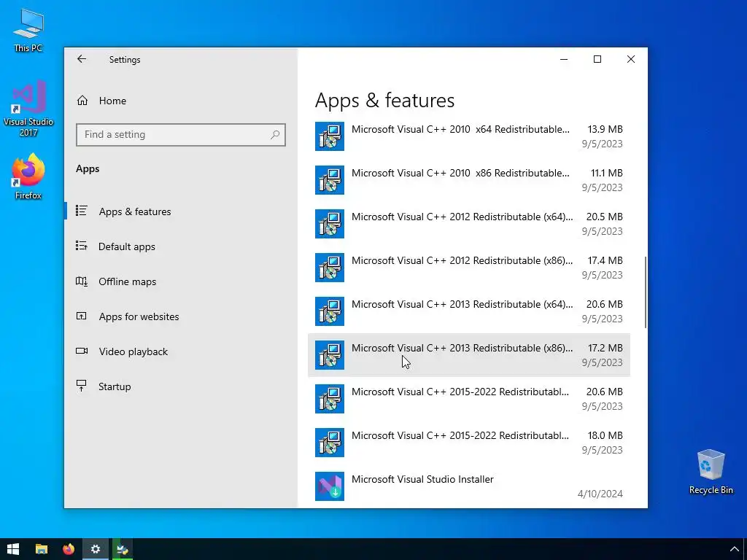
Task: Click the green taskbar app icon
Action: (123, 549)
